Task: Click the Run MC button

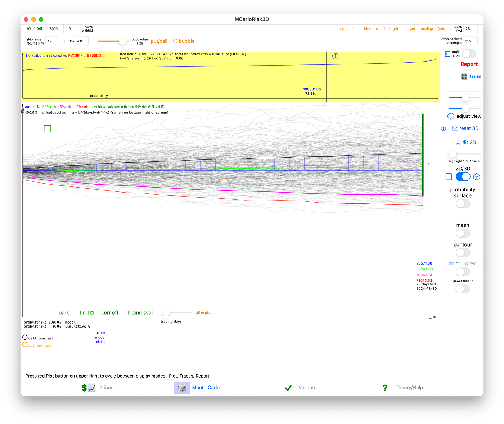Action: point(35,29)
